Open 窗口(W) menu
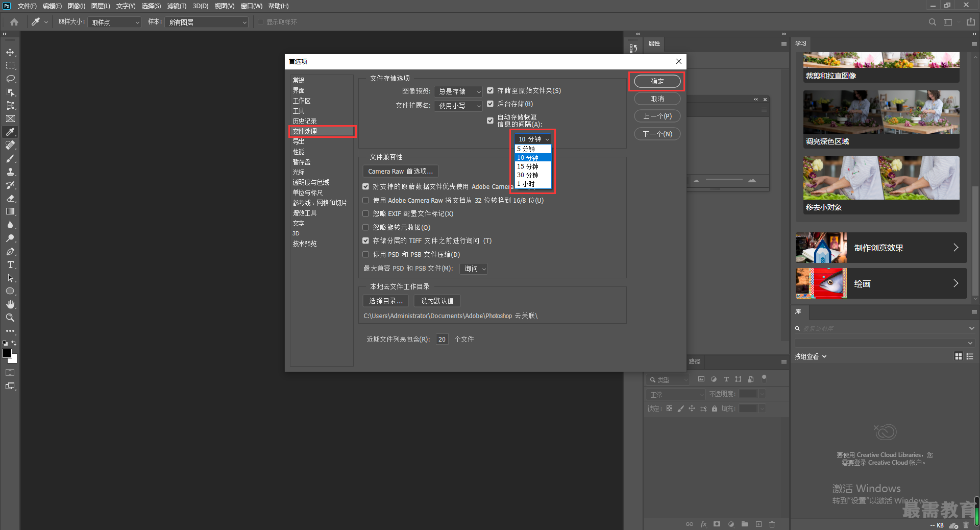 pos(252,6)
